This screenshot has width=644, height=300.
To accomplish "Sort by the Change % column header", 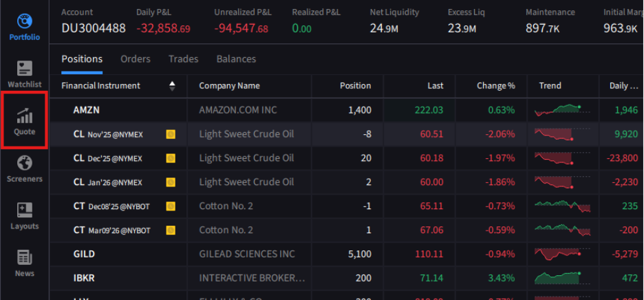I will coord(495,86).
